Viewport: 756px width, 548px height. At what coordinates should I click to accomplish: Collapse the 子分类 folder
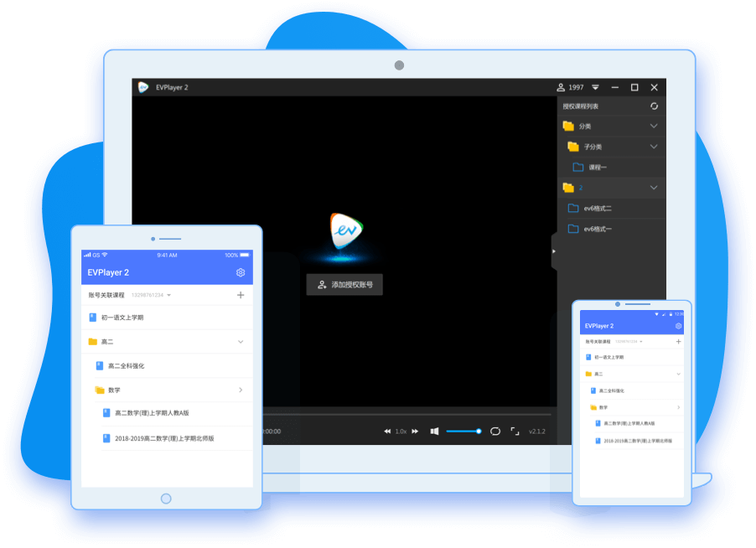pos(653,146)
